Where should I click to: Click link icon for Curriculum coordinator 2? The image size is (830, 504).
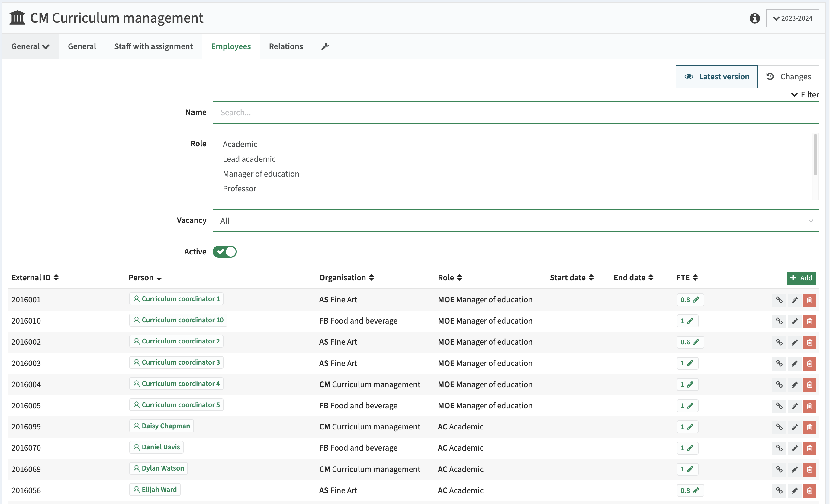pos(779,343)
